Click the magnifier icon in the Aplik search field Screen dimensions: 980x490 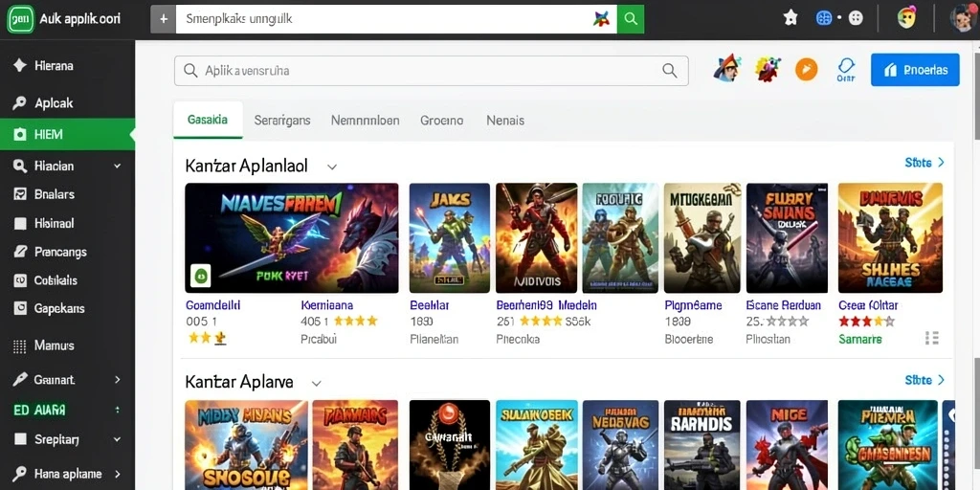(669, 71)
